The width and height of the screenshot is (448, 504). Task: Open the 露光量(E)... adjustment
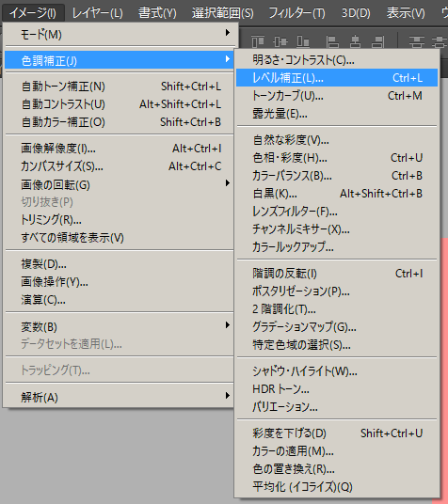tap(337, 114)
